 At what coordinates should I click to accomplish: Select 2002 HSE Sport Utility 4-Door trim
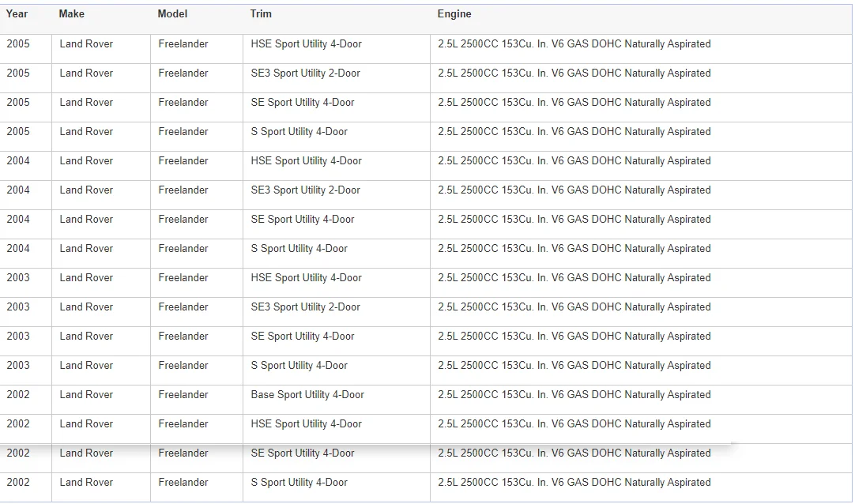pyautogui.click(x=306, y=424)
